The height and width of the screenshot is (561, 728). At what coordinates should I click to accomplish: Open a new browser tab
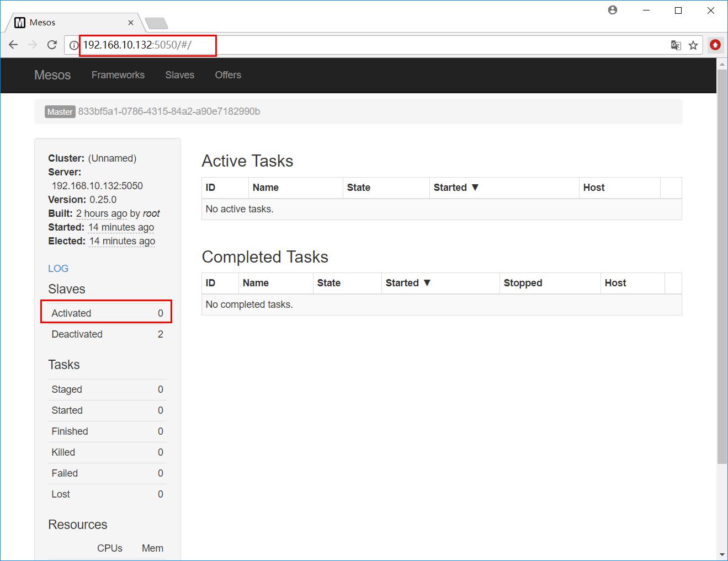tap(156, 23)
